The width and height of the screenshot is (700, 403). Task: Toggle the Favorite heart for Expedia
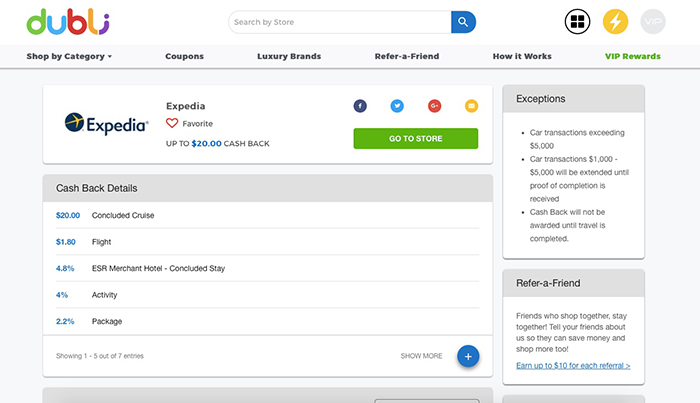172,123
